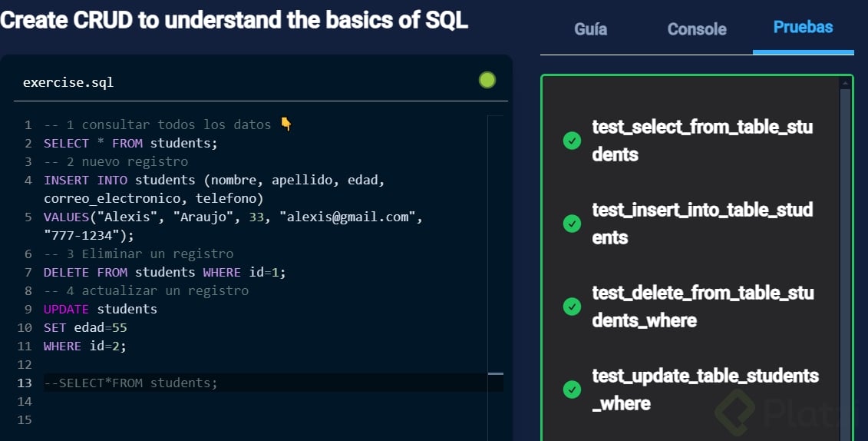Click the test_update_table_students_where green checkmark
This screenshot has width=868, height=441.
coord(572,390)
